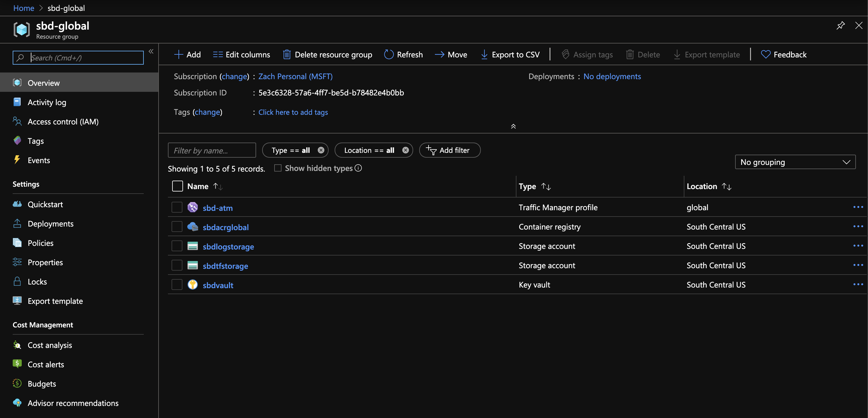Sort by the Location column arrows
868x418 pixels.
(726, 186)
